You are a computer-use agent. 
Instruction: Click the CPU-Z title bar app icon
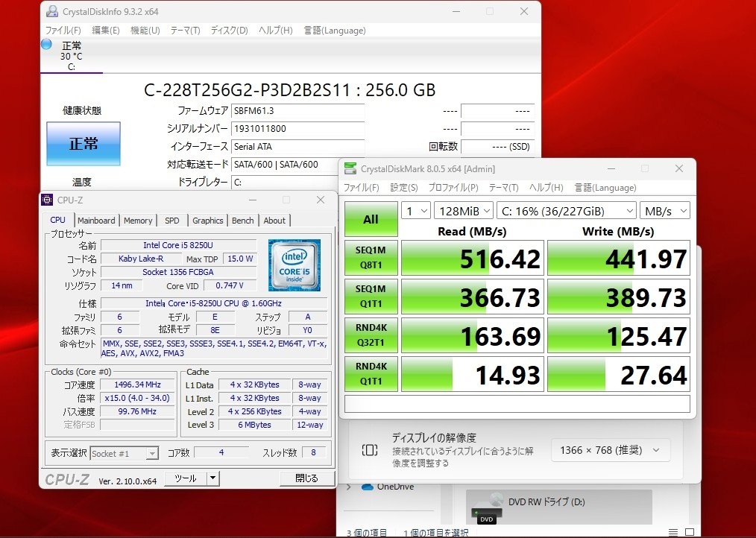(47, 200)
